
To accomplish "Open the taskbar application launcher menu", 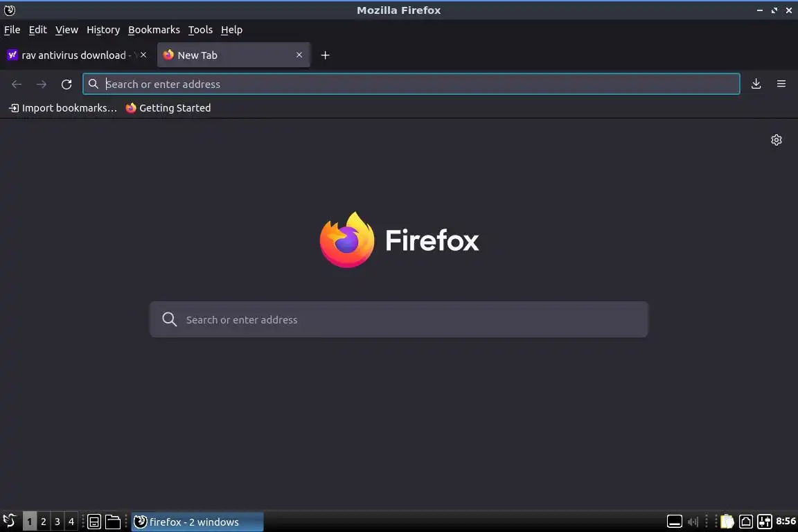I will (9, 522).
